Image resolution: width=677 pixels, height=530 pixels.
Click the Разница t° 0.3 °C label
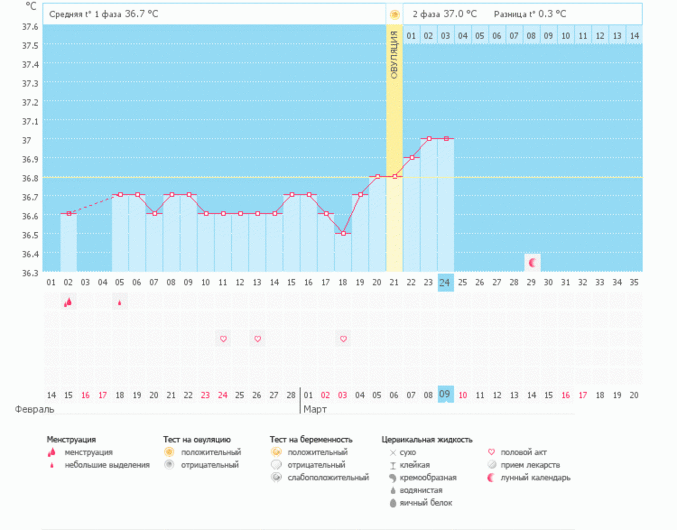pos(529,15)
